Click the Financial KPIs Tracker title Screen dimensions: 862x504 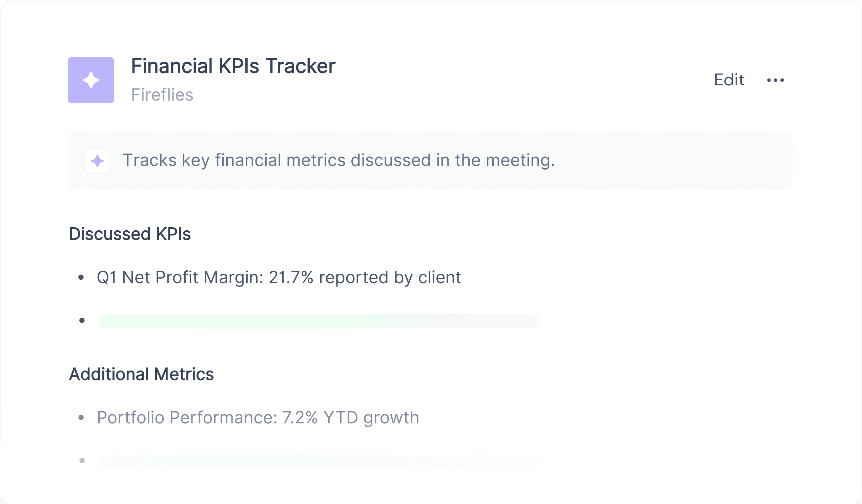point(233,66)
